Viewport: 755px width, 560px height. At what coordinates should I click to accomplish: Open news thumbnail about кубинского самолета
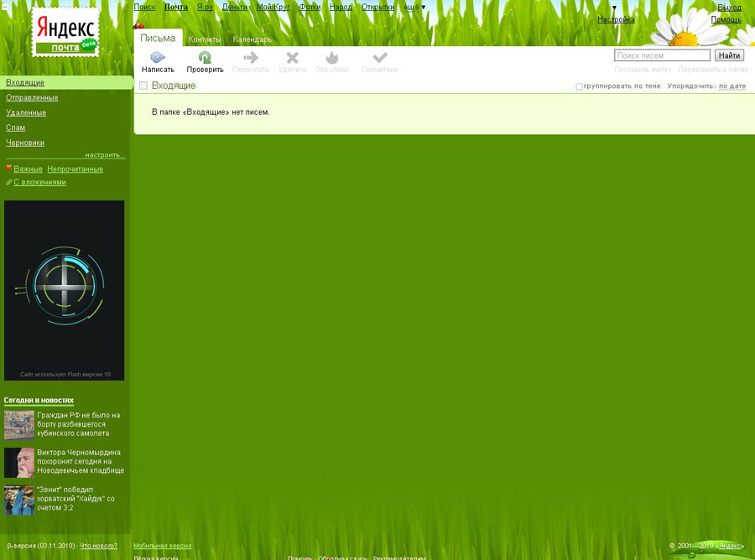18,425
